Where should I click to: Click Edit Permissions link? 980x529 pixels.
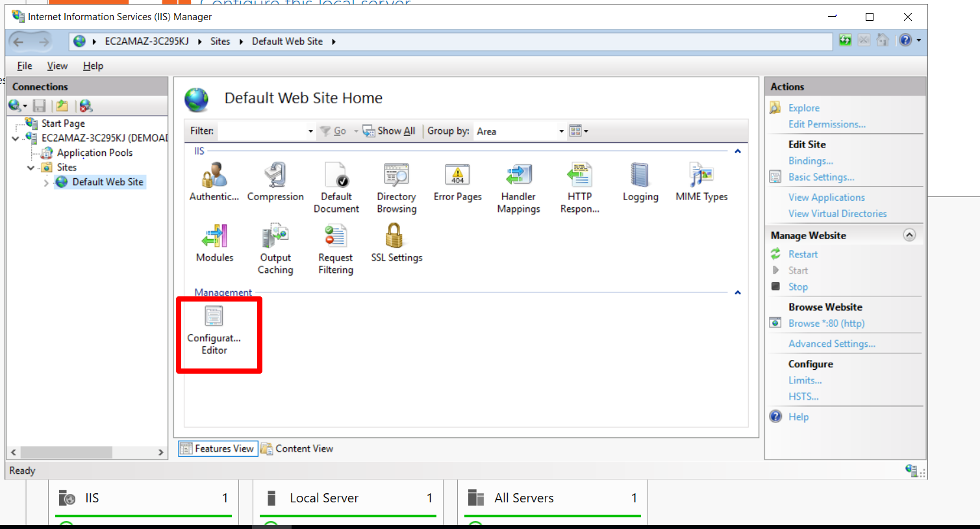827,124
